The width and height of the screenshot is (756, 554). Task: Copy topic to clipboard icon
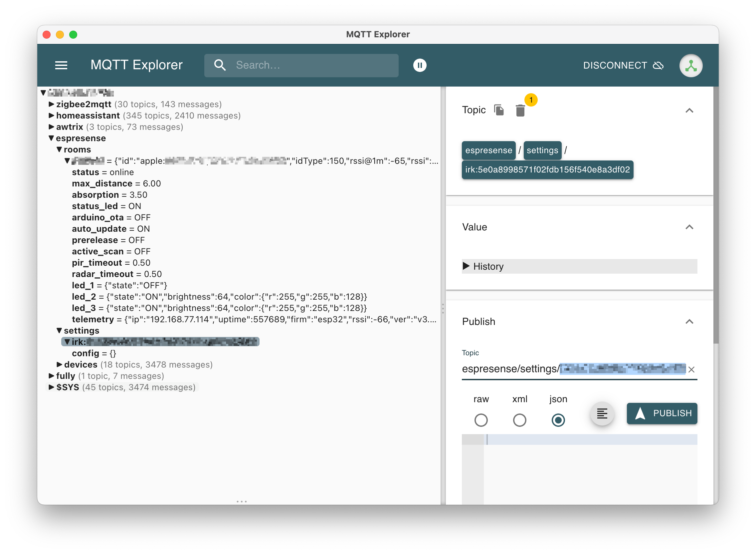coord(499,110)
